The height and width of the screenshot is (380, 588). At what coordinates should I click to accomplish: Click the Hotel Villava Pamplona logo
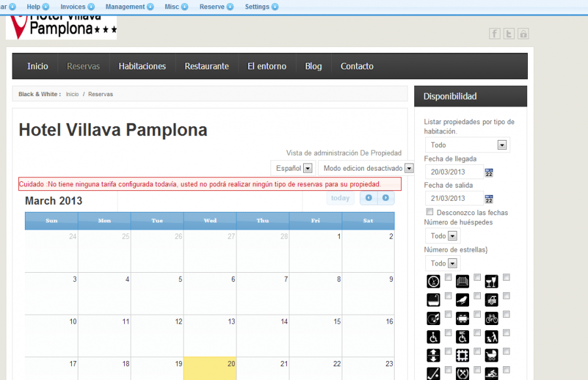[61, 27]
